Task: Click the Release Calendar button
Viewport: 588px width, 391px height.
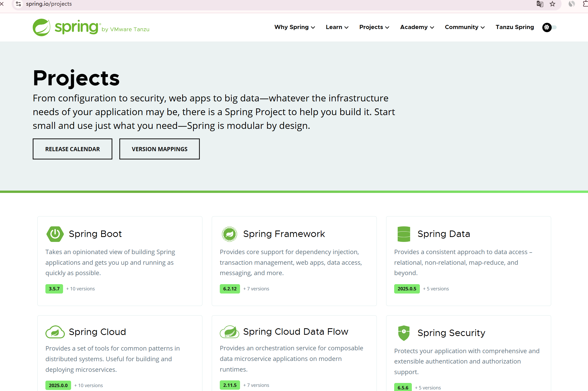Action: [72, 149]
